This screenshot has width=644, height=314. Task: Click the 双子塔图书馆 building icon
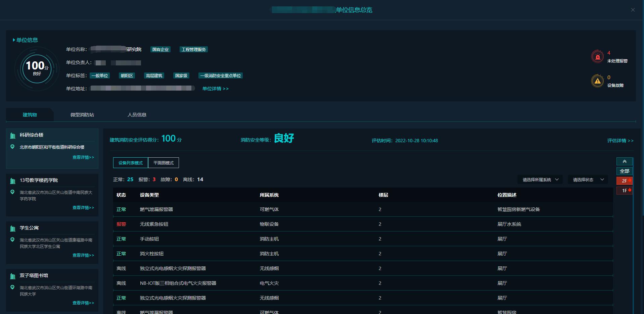click(x=13, y=276)
